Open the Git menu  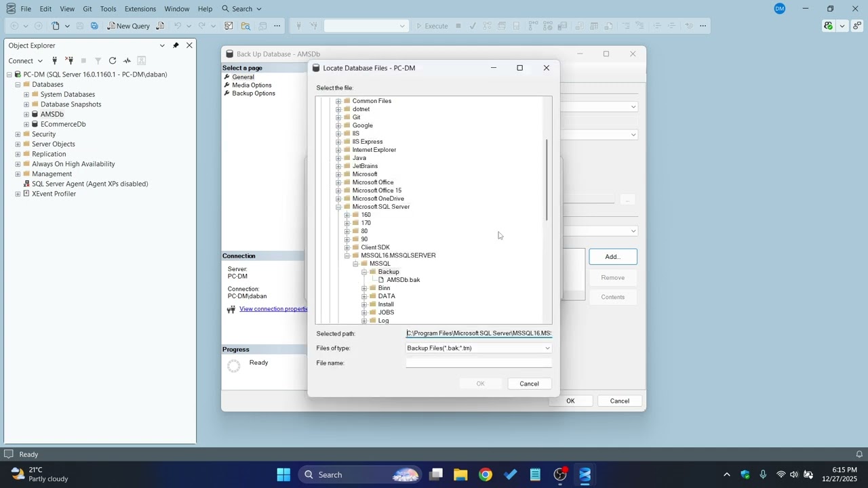point(87,9)
